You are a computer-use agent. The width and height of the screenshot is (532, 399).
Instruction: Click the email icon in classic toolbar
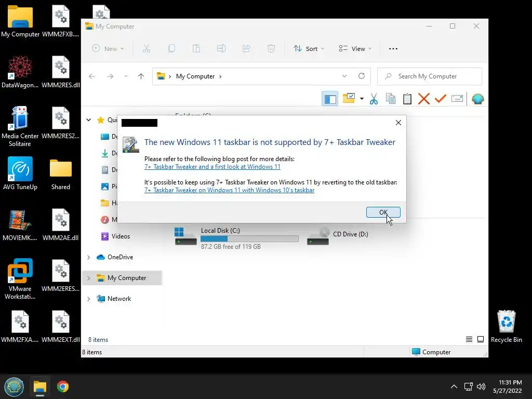[x=457, y=99]
